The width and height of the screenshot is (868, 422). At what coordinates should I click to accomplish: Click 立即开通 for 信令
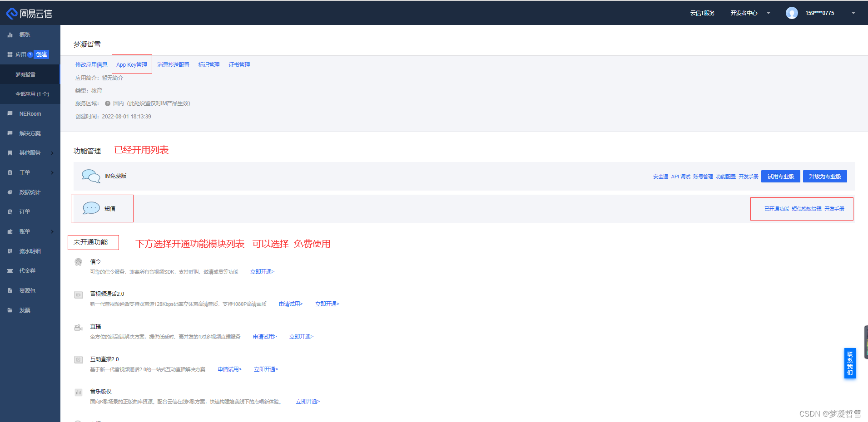point(263,272)
